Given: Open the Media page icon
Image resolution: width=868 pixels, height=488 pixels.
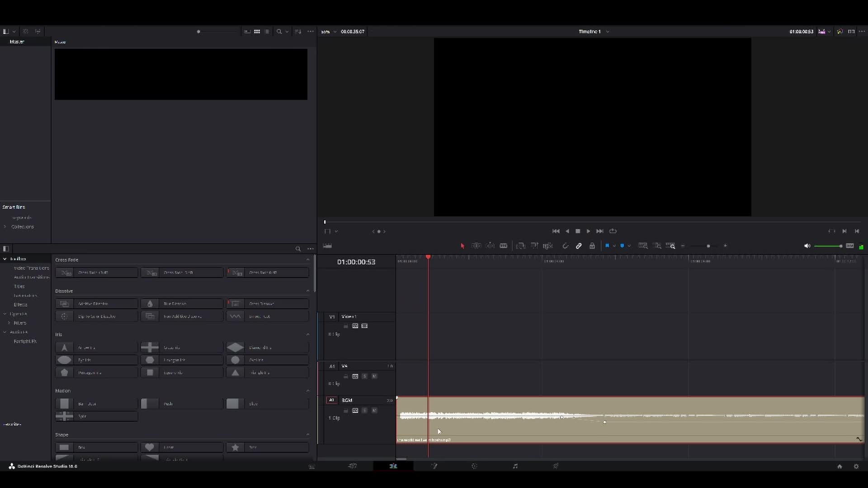Looking at the screenshot, I should [x=312, y=466].
